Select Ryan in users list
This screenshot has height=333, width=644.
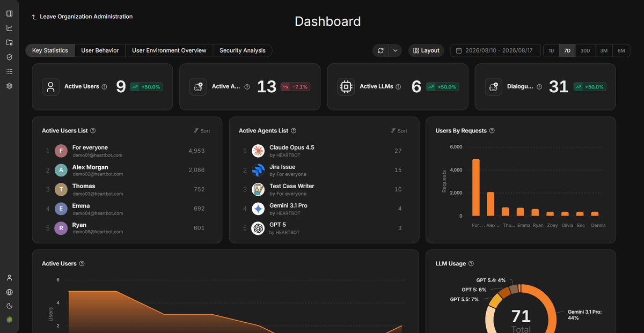(x=127, y=228)
